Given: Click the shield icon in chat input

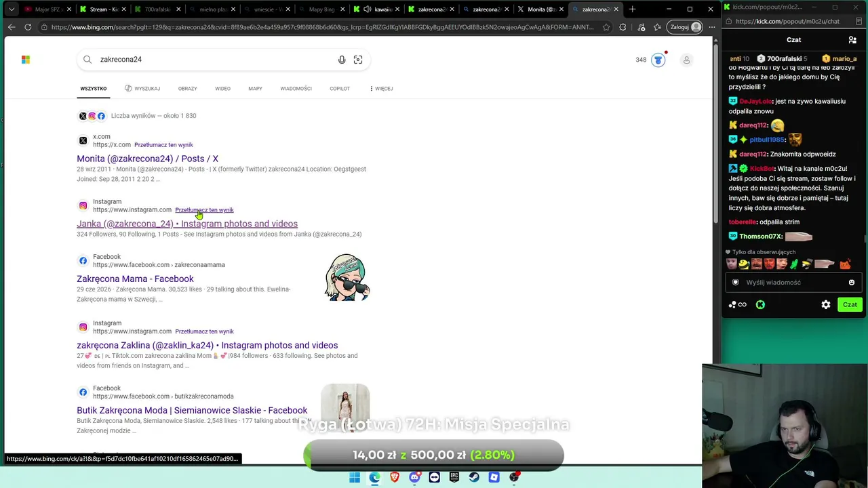Looking at the screenshot, I should click(x=736, y=283).
